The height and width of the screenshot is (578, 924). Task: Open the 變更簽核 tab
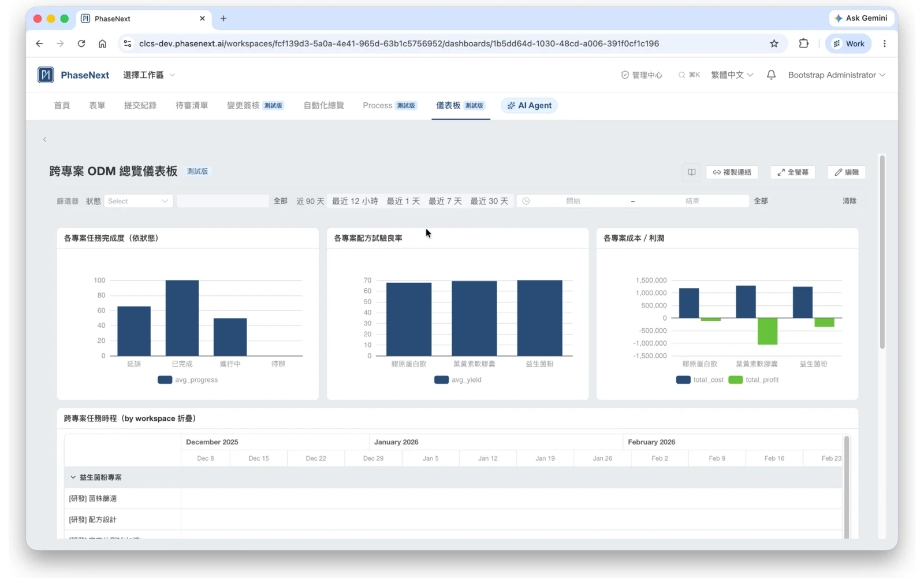pyautogui.click(x=255, y=105)
